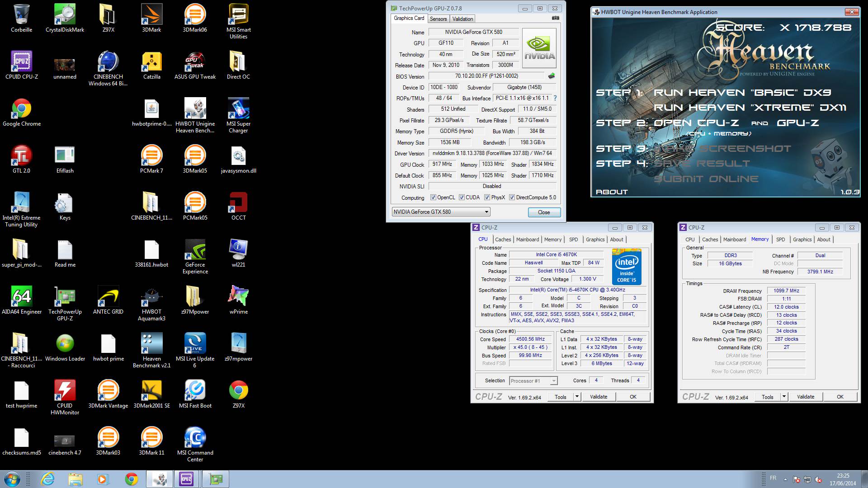Open Graphics tab in the right CPU-Z window
Image resolution: width=868 pixels, height=488 pixels.
[x=802, y=239]
